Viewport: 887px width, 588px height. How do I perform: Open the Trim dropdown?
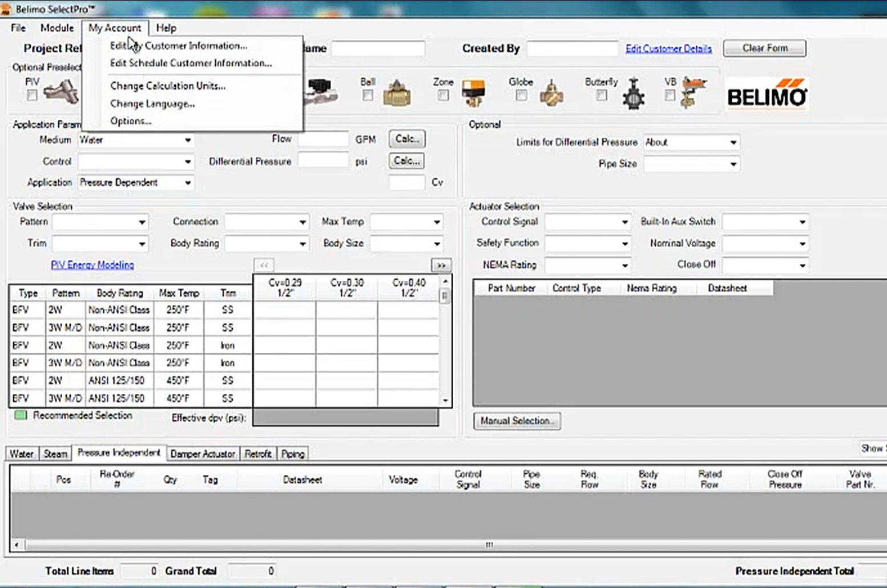pyautogui.click(x=100, y=244)
